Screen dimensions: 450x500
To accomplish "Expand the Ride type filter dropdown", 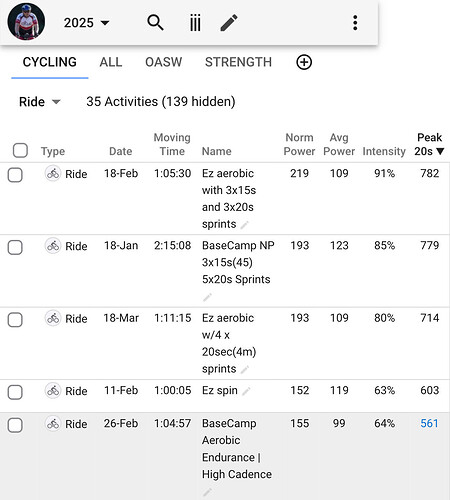I will click(x=40, y=102).
